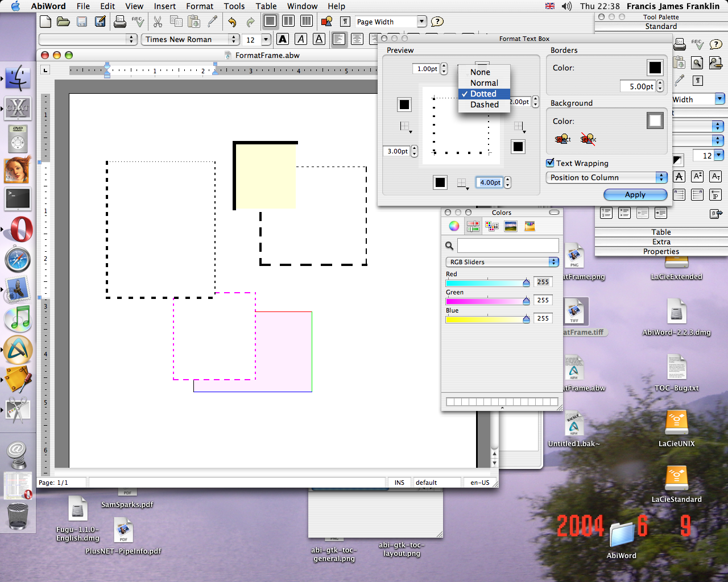The image size is (728, 582).
Task: Click the Save floppy disk icon
Action: pyautogui.click(x=82, y=22)
